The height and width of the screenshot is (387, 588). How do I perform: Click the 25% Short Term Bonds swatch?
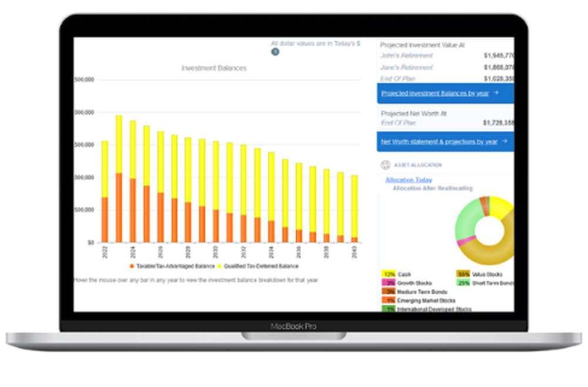click(x=463, y=283)
